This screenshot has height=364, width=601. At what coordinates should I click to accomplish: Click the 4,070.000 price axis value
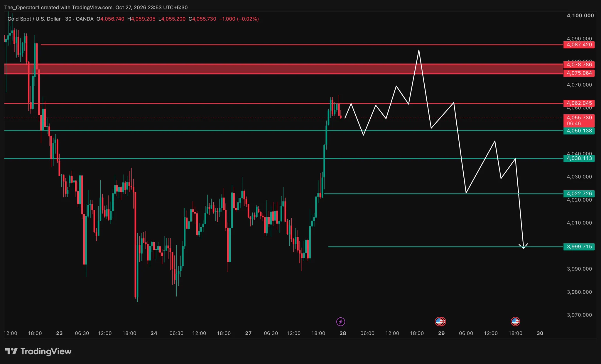click(579, 85)
